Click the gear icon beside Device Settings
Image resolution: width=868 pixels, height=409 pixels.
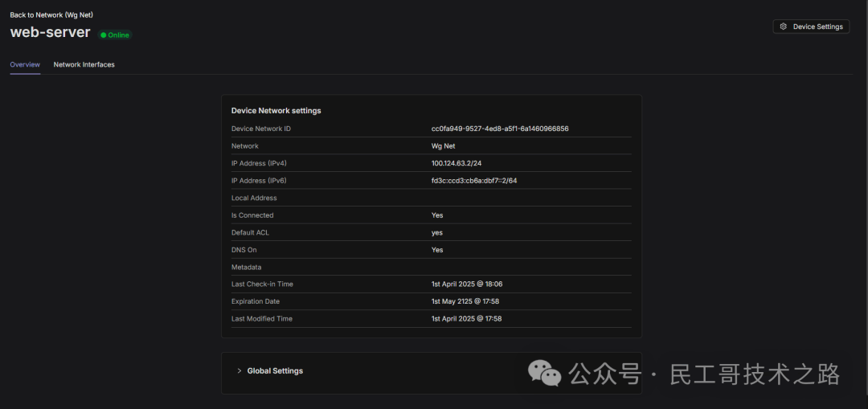tap(784, 27)
